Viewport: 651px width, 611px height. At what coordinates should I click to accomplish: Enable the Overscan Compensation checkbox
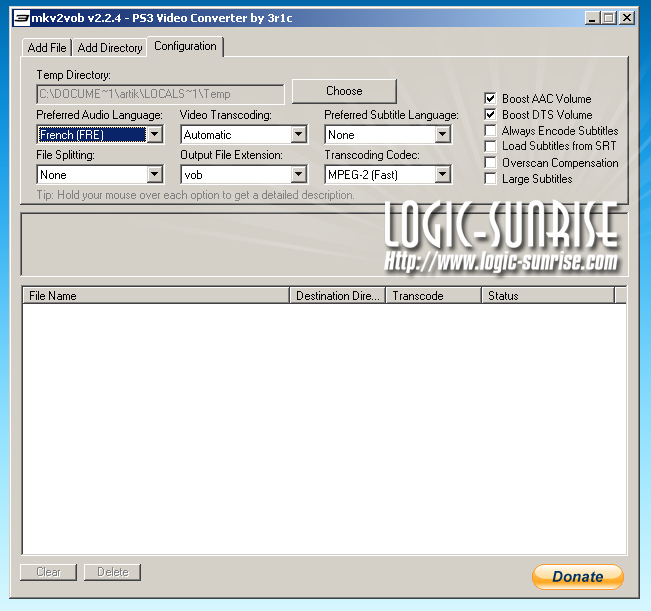click(x=490, y=163)
